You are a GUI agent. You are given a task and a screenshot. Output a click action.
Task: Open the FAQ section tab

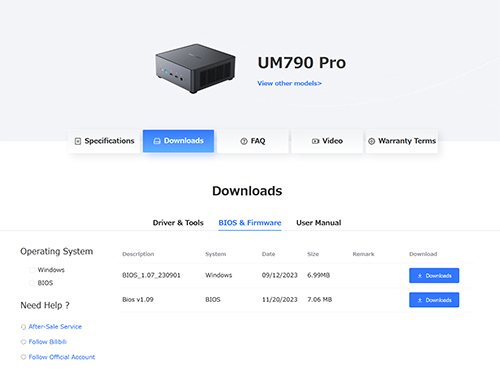pos(253,141)
